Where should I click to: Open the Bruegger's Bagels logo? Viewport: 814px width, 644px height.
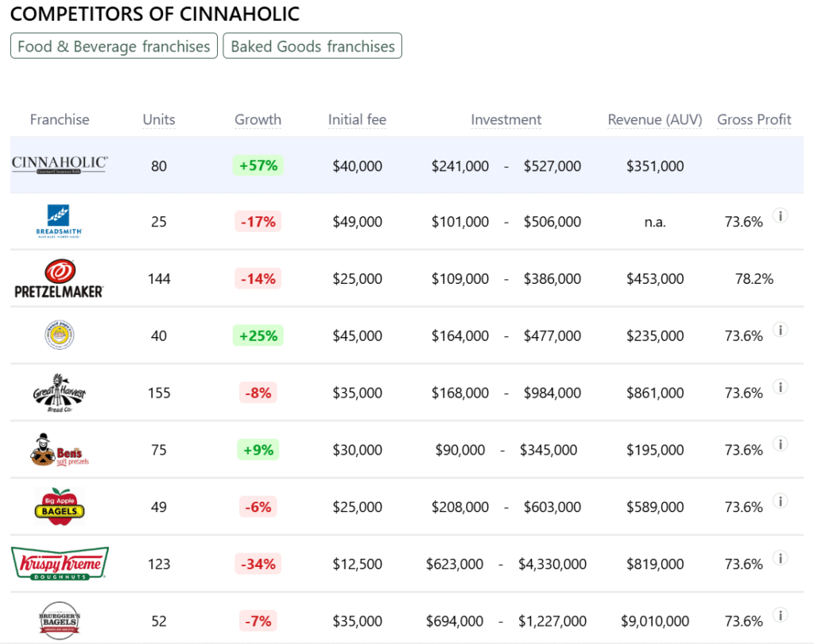(x=59, y=621)
